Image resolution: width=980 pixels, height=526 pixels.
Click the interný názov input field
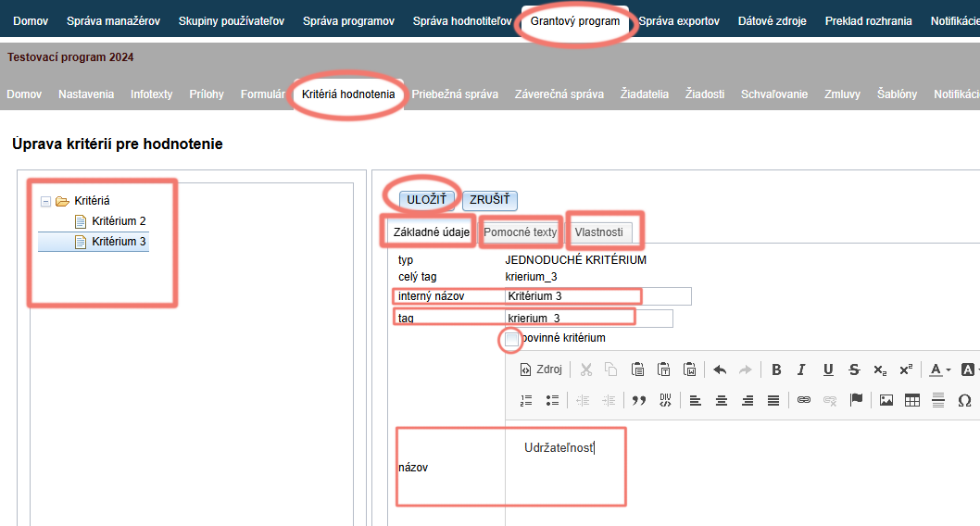click(598, 296)
